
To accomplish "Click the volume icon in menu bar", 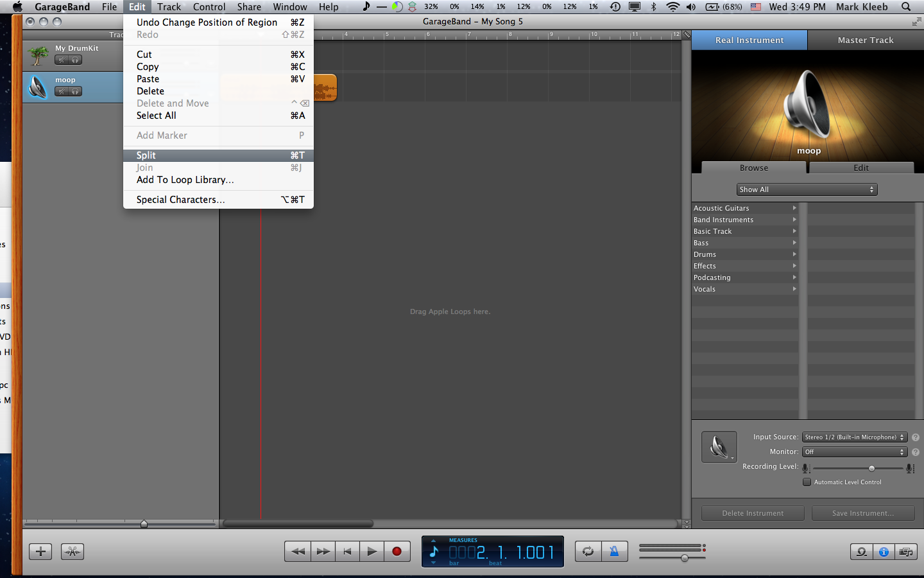I will [x=691, y=7].
